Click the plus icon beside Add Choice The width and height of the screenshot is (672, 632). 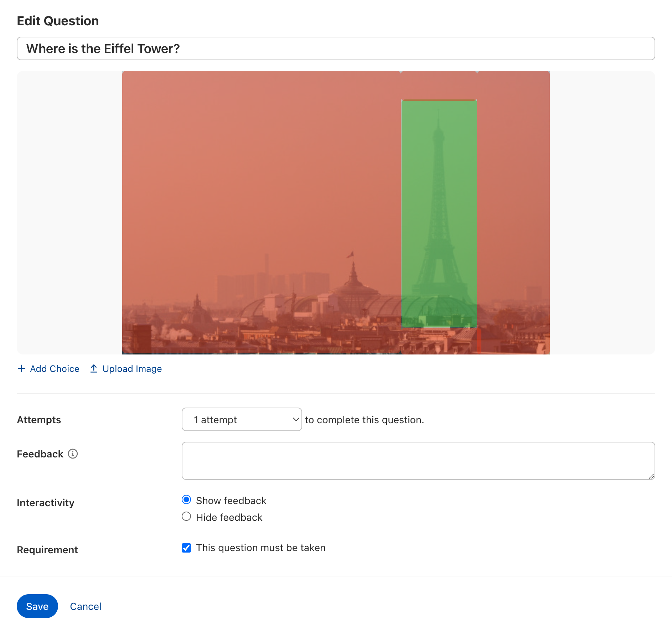click(21, 369)
